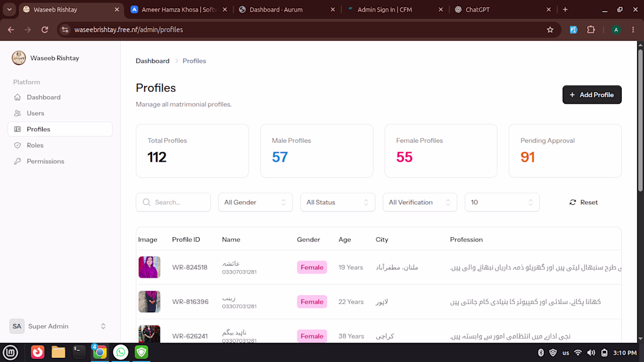Open the All Status dropdown

click(x=338, y=202)
